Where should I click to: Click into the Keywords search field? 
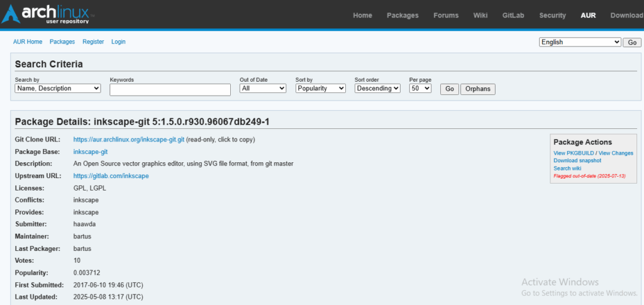tap(170, 89)
